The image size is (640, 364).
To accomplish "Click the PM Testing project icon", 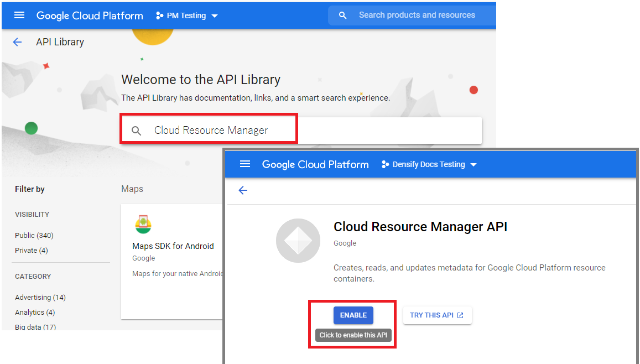I will 159,15.
